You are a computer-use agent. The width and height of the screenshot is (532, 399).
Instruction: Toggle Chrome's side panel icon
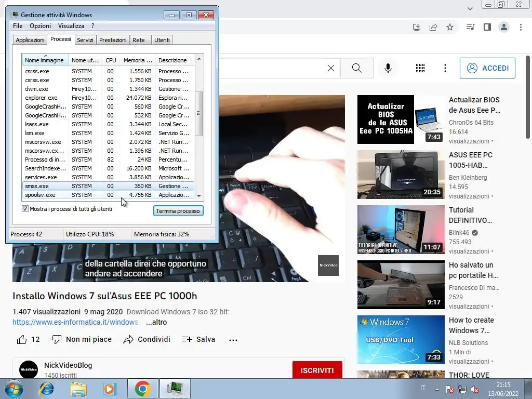[487, 27]
